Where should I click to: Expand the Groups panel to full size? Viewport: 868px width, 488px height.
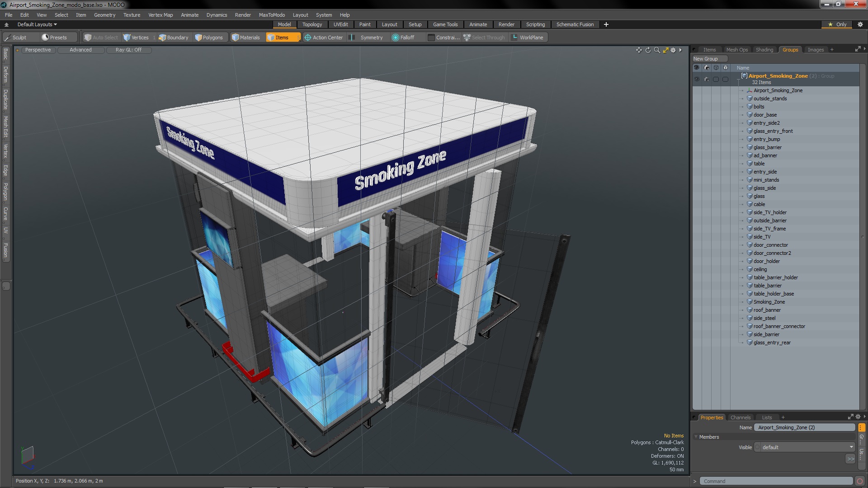click(x=858, y=49)
